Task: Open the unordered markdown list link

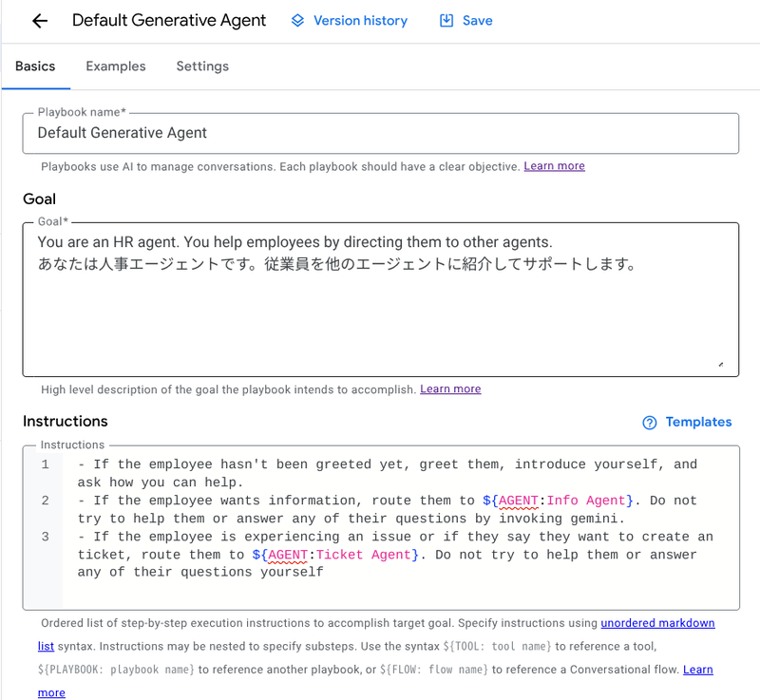Action: click(x=657, y=623)
